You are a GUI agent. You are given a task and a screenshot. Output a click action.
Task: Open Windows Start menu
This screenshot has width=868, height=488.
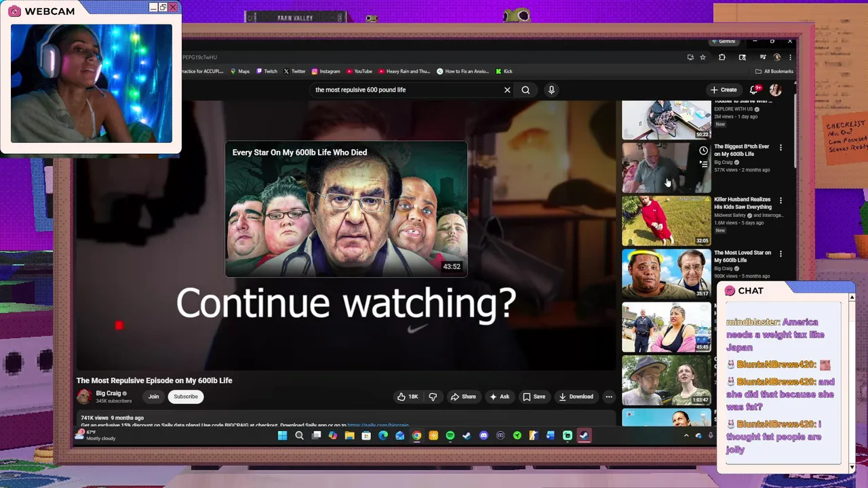coord(282,436)
